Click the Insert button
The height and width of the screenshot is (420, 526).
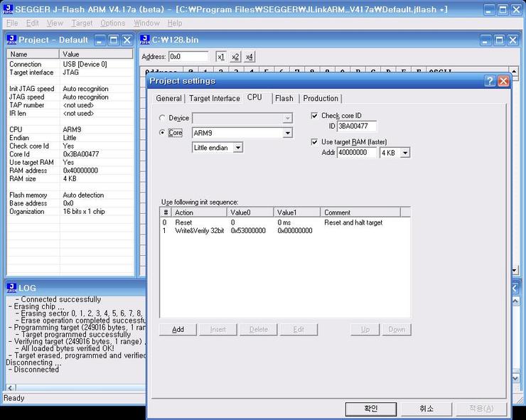pyautogui.click(x=218, y=330)
